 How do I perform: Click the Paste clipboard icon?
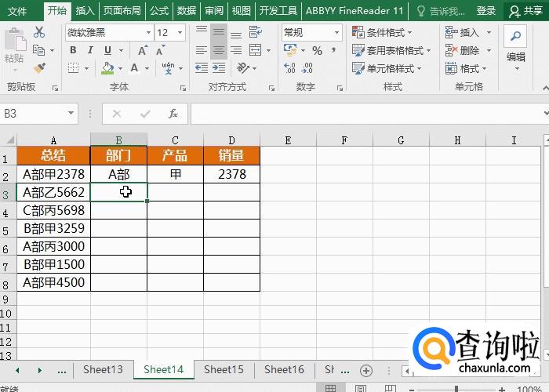(15, 39)
